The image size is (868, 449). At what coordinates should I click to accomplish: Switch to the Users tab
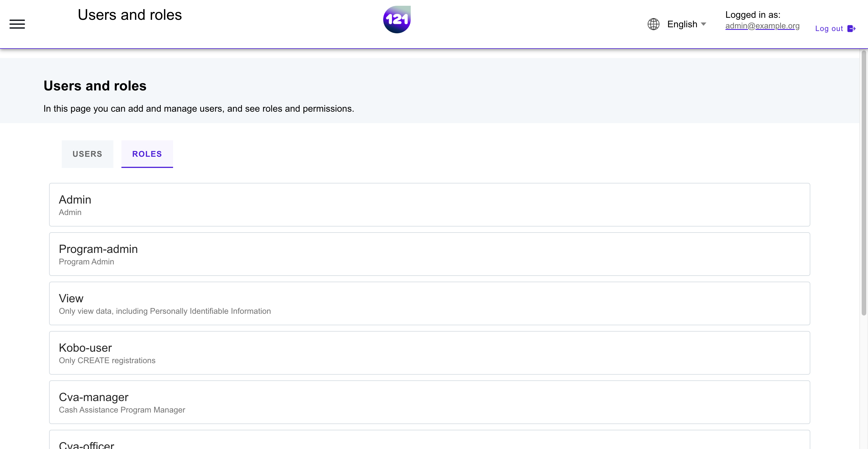pos(87,154)
